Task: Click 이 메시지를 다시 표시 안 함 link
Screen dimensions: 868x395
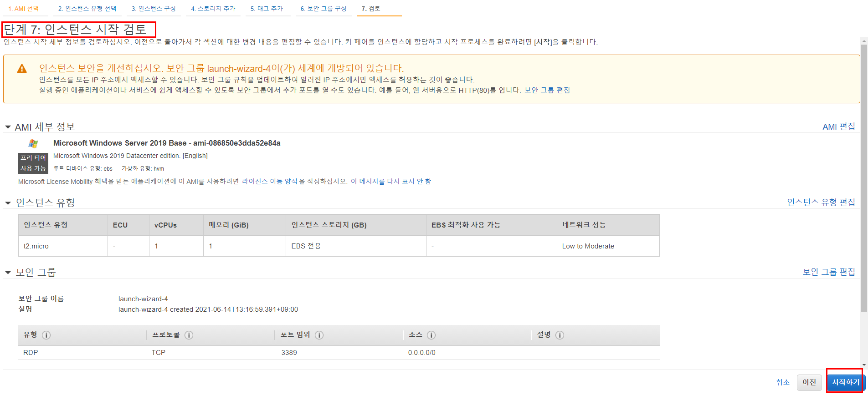Action: pos(391,181)
